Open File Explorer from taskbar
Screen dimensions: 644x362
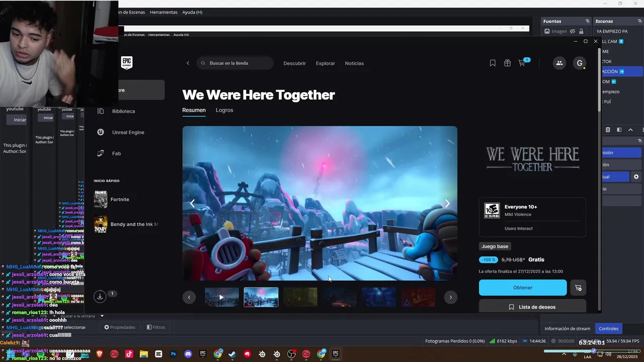143,354
